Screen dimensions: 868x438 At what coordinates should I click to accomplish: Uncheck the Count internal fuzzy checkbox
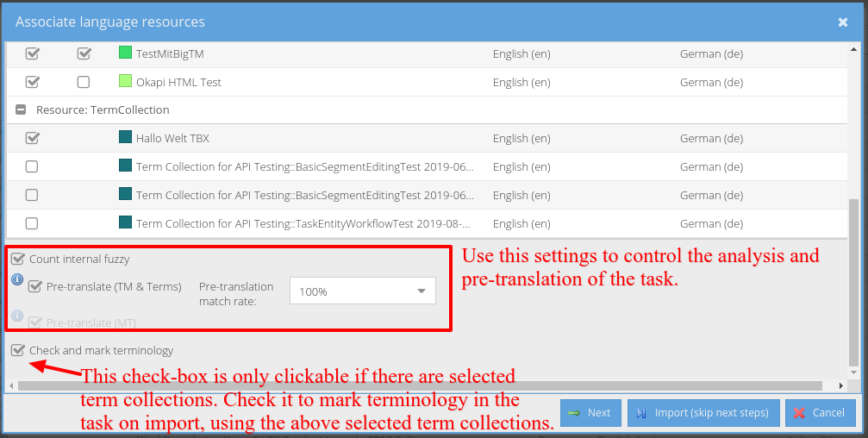(x=18, y=259)
